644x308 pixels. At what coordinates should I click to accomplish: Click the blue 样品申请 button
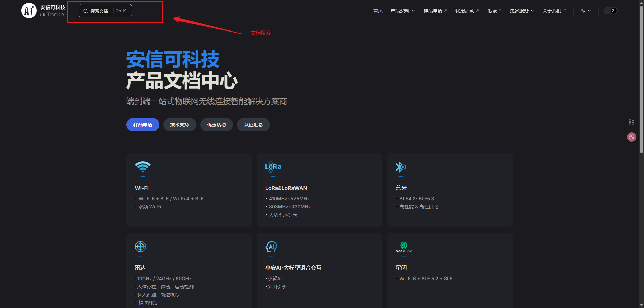pyautogui.click(x=143, y=125)
